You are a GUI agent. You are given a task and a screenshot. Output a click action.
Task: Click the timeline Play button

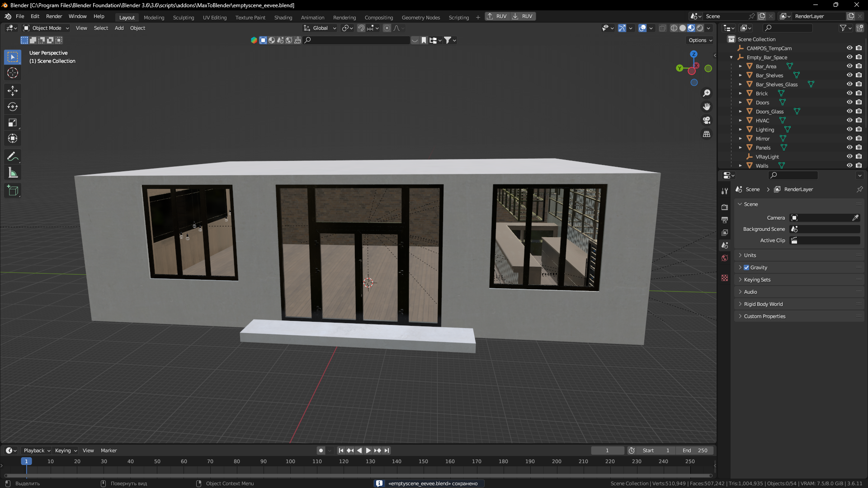click(x=368, y=450)
